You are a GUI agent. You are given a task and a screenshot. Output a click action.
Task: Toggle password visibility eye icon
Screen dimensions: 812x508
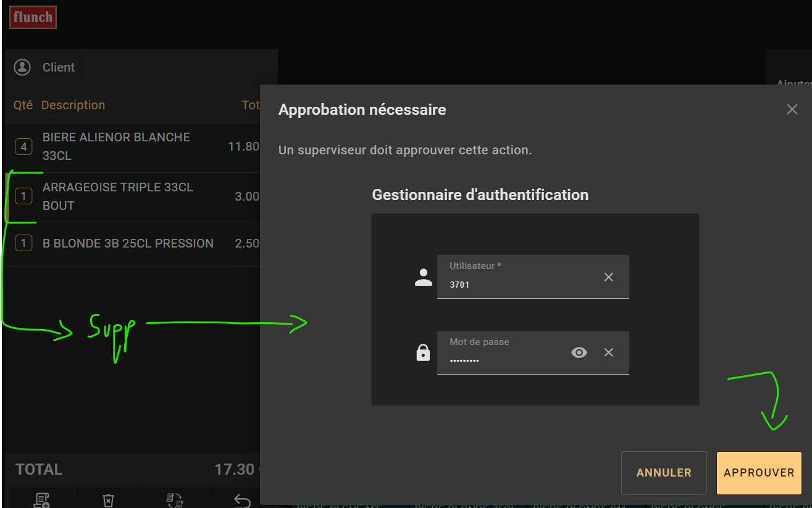[x=579, y=352]
